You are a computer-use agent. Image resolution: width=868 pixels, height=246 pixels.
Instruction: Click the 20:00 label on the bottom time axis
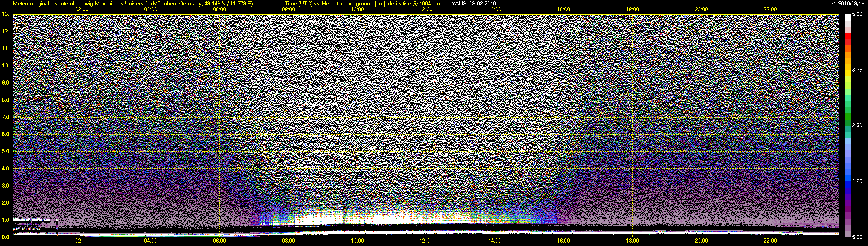click(x=701, y=241)
